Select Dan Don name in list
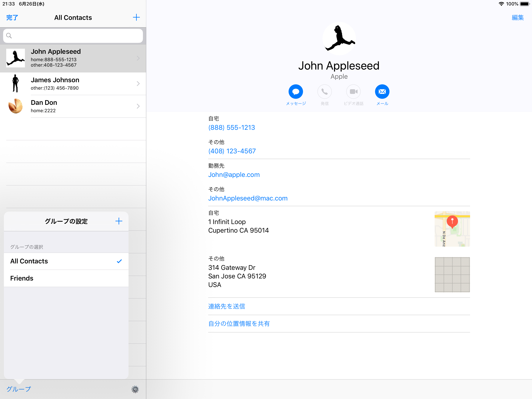Screen dimensions: 532x399 [44, 102]
